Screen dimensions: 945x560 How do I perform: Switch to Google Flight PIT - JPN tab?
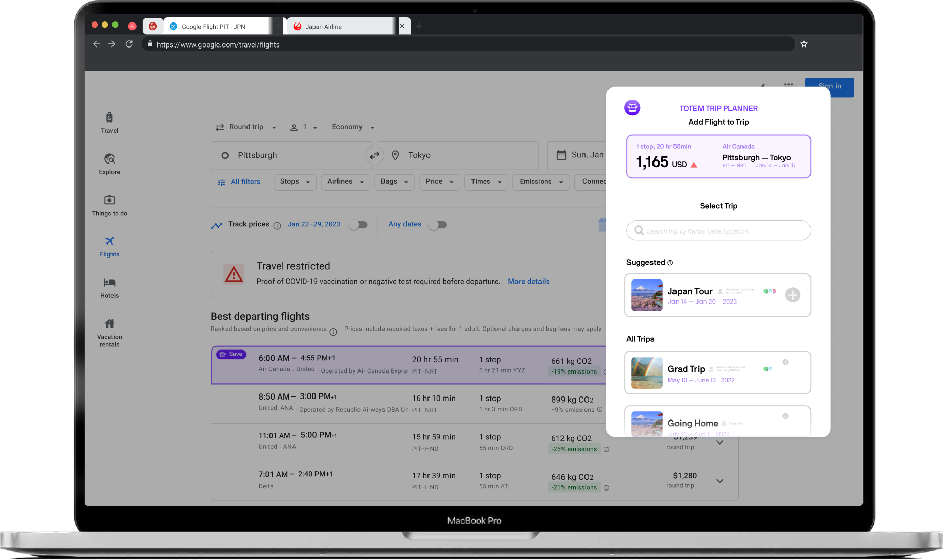(218, 27)
